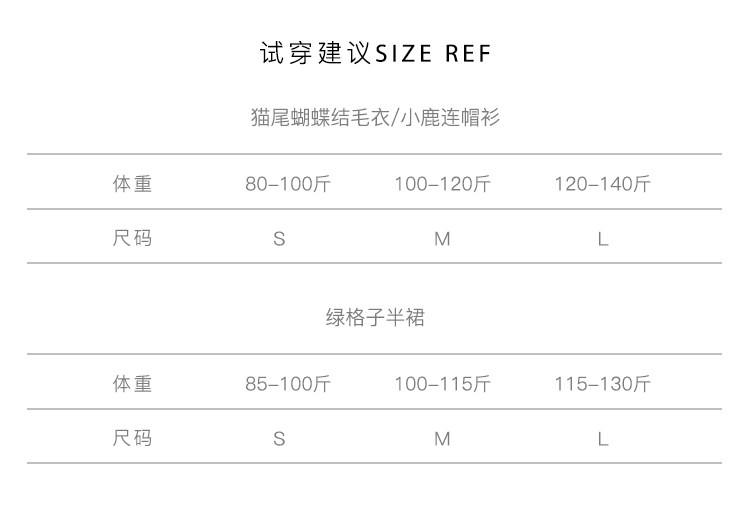This screenshot has width=750, height=523.
Task: Click the 100–120斤 weight range
Action: pos(442,184)
